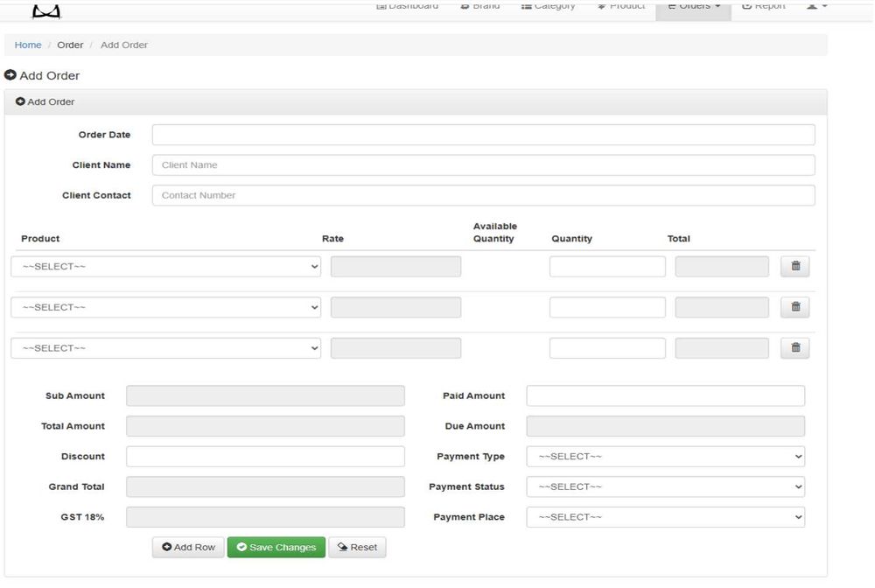Click the Total field in third product row
The image size is (875, 588).
click(722, 348)
